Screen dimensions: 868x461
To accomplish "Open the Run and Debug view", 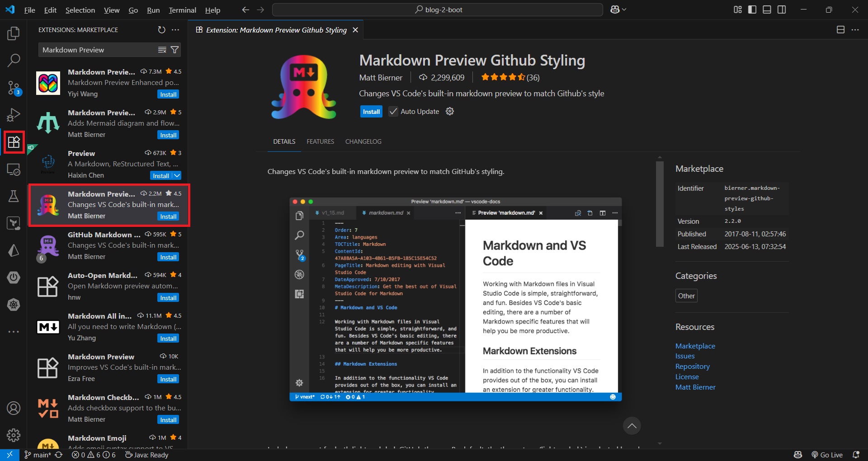I will pos(14,115).
